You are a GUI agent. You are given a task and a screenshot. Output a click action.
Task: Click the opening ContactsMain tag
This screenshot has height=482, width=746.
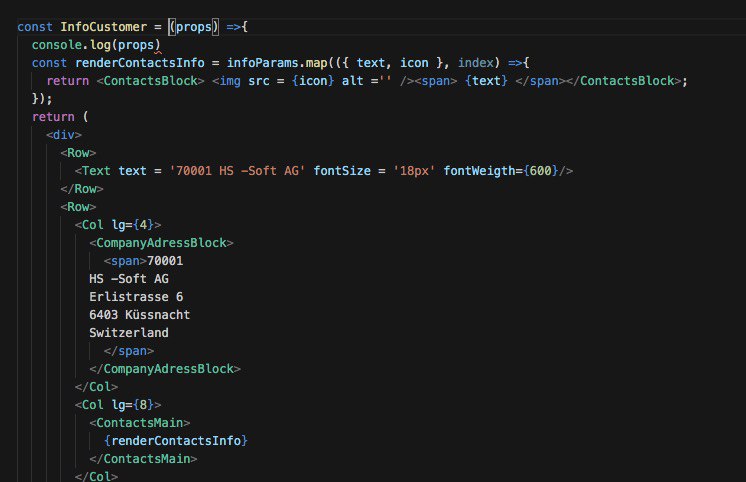[140, 423]
